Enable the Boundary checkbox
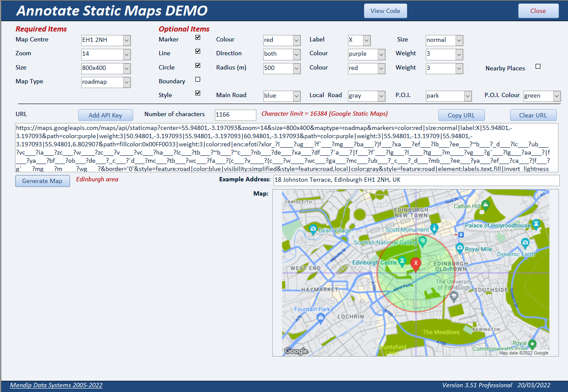568x392 pixels. click(x=198, y=79)
